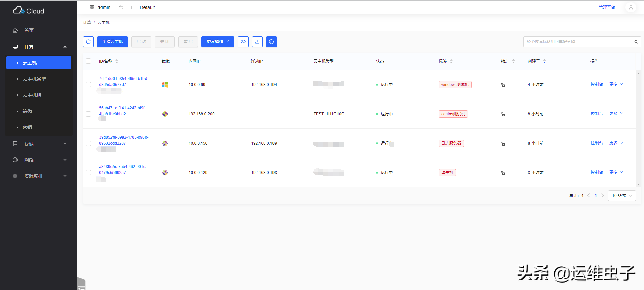Click the Windows image icon in first row
This screenshot has height=290, width=644.
tap(165, 85)
